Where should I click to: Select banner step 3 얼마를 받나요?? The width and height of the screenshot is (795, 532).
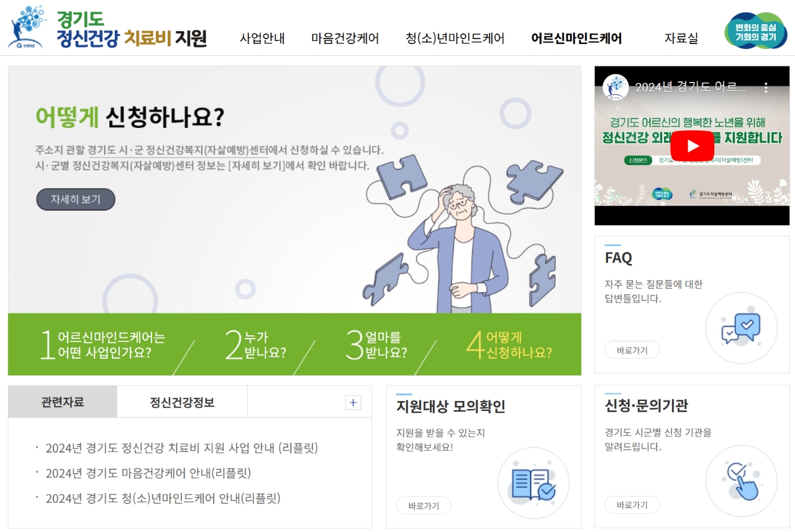coord(376,345)
